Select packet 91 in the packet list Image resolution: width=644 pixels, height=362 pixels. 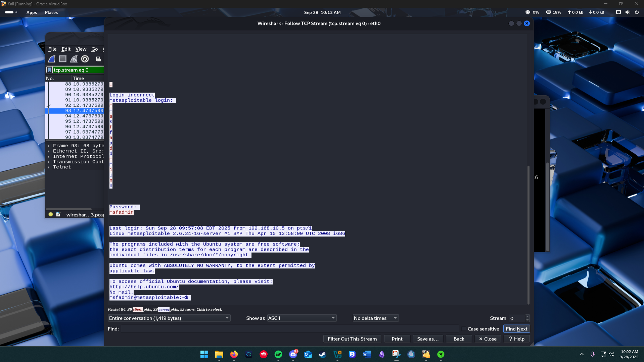coord(75,100)
